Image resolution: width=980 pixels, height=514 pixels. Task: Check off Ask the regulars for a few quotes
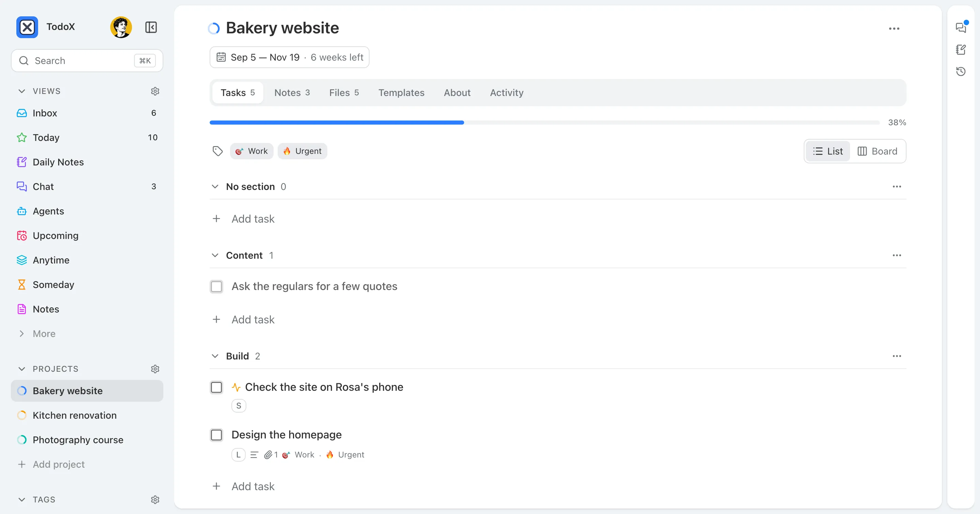[x=216, y=287]
